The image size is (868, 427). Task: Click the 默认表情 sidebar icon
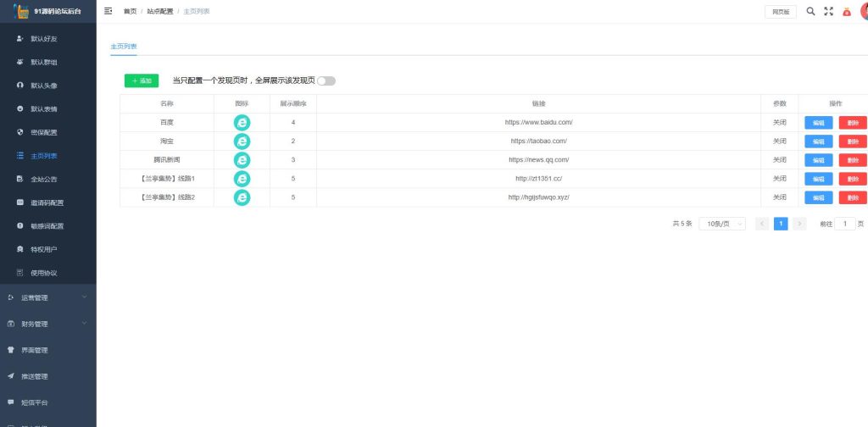pyautogui.click(x=20, y=109)
